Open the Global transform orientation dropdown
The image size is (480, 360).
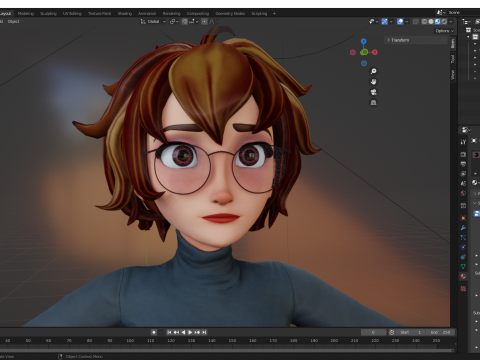click(x=153, y=21)
